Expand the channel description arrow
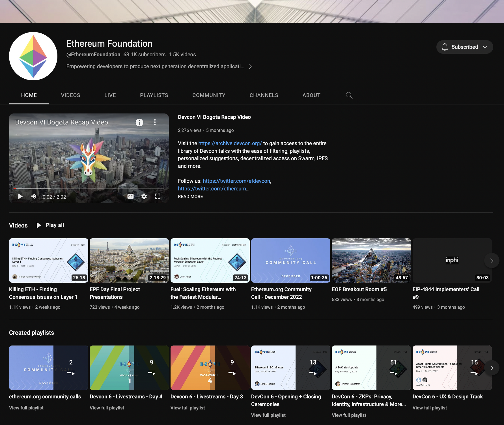 tap(250, 67)
